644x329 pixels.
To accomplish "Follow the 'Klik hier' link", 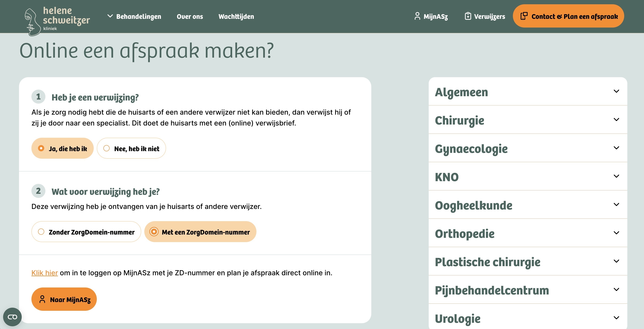I will coord(44,273).
